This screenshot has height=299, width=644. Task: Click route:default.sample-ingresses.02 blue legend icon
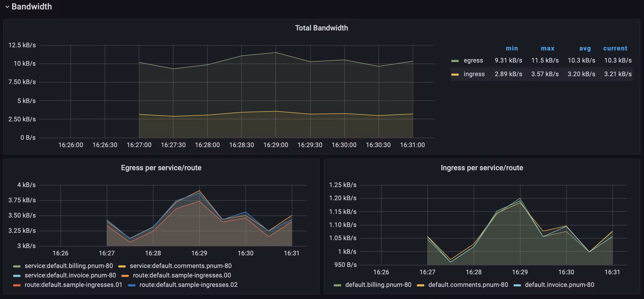pyautogui.click(x=132, y=285)
